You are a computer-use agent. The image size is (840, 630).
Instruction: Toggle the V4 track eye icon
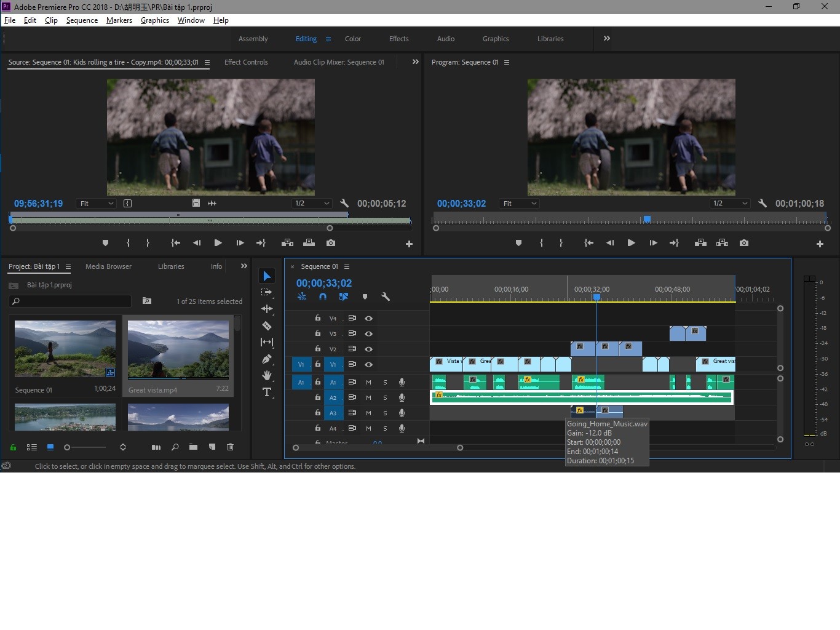(x=368, y=318)
